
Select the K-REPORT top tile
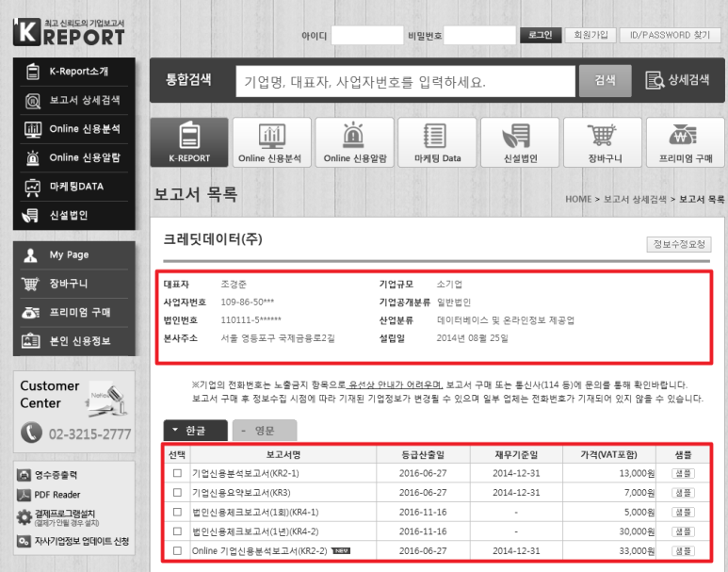click(189, 142)
